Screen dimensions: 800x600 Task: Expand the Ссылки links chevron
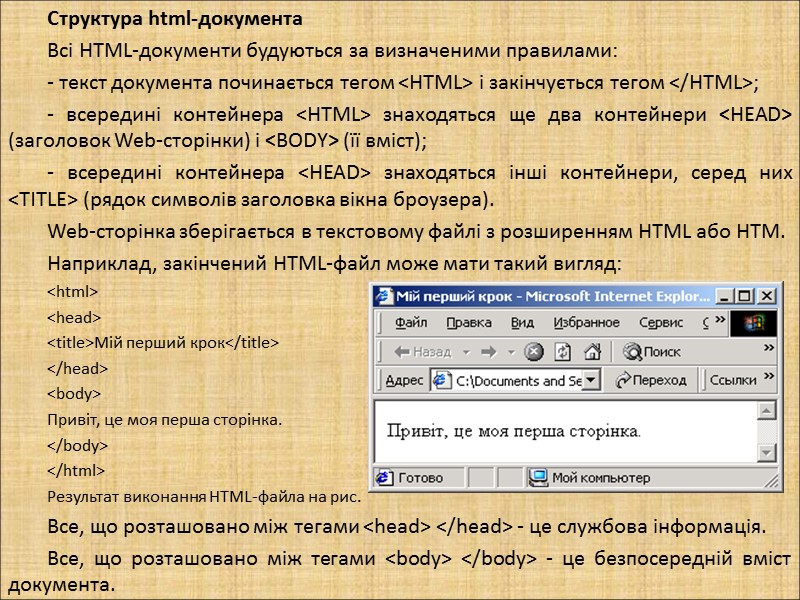[x=767, y=379]
